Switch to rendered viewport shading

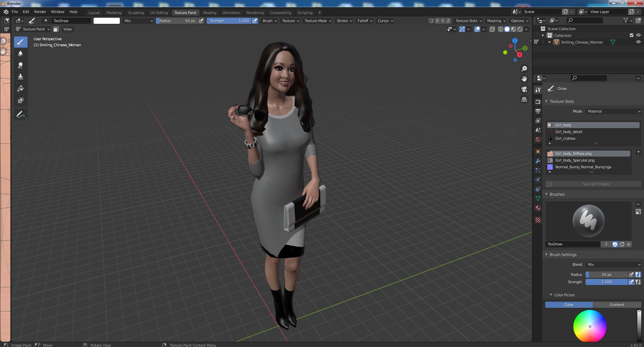[520, 29]
